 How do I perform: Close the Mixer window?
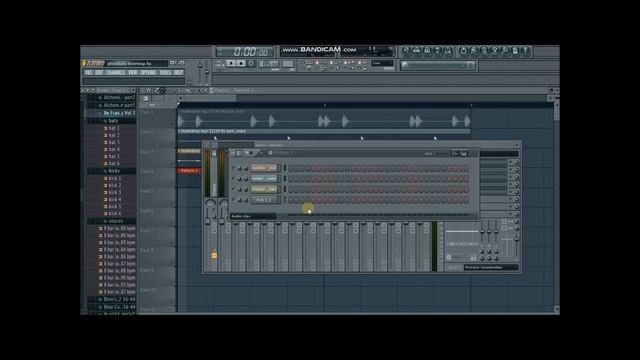click(x=517, y=145)
